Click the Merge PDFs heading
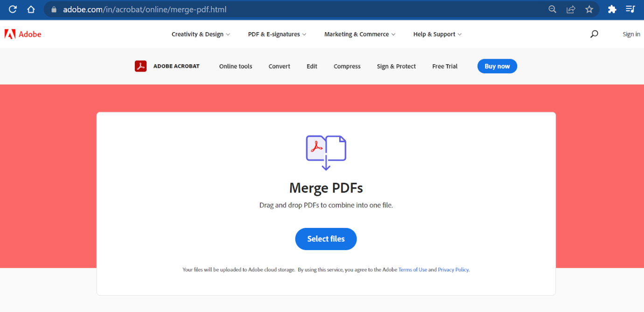This screenshot has height=312, width=644. (326, 188)
